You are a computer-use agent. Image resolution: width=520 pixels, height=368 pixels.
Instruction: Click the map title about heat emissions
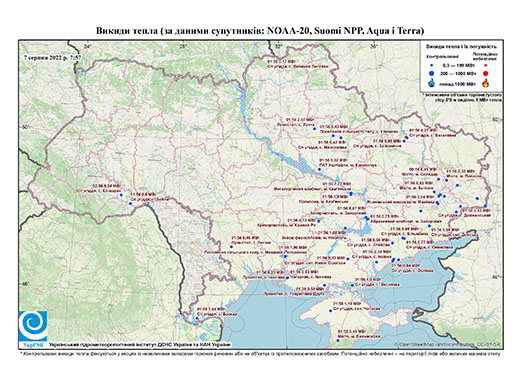pyautogui.click(x=260, y=31)
